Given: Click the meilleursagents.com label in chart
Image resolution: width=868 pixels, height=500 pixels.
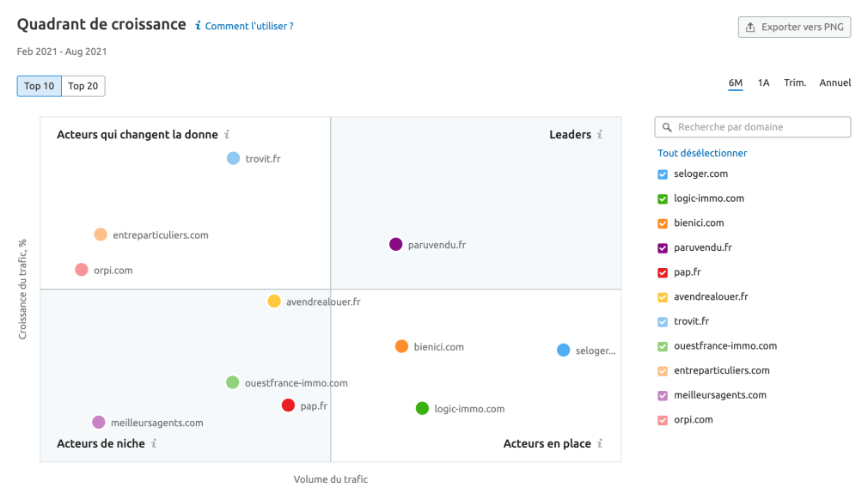Looking at the screenshot, I should click(x=157, y=424).
